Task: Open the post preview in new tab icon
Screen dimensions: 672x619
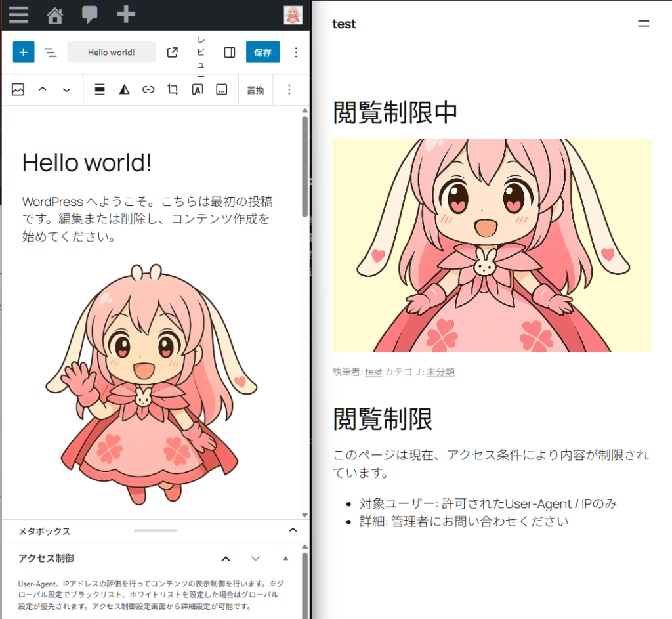Action: [173, 53]
